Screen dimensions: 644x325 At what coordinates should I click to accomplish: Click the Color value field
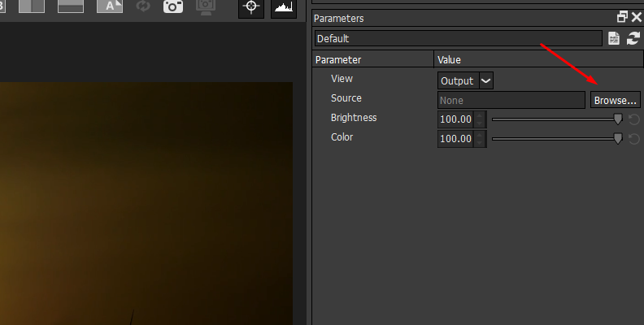click(455, 139)
